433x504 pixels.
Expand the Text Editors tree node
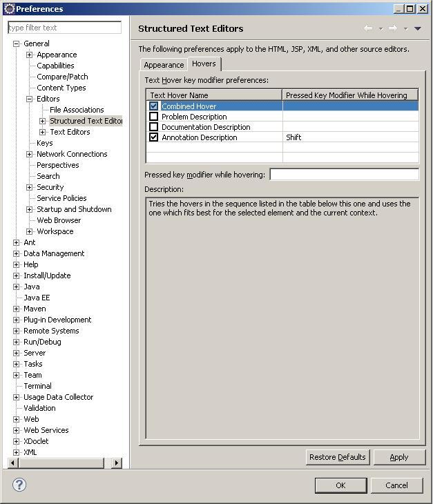(x=43, y=132)
